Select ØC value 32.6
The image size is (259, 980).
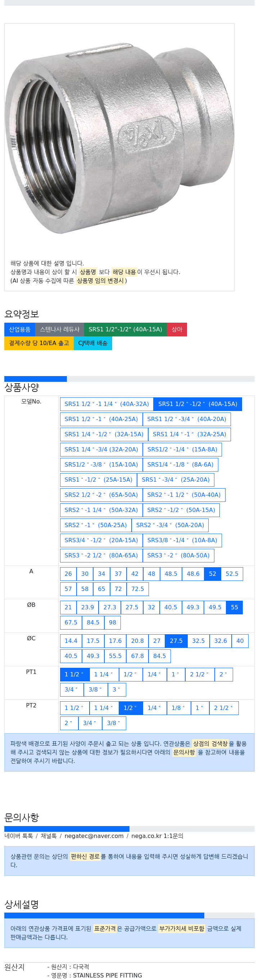tap(221, 641)
